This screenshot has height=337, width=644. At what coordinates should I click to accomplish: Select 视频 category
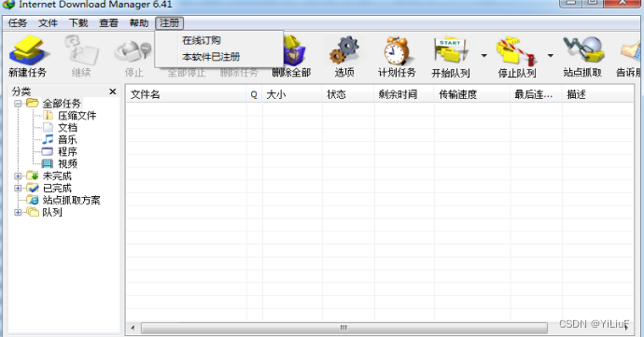67,163
